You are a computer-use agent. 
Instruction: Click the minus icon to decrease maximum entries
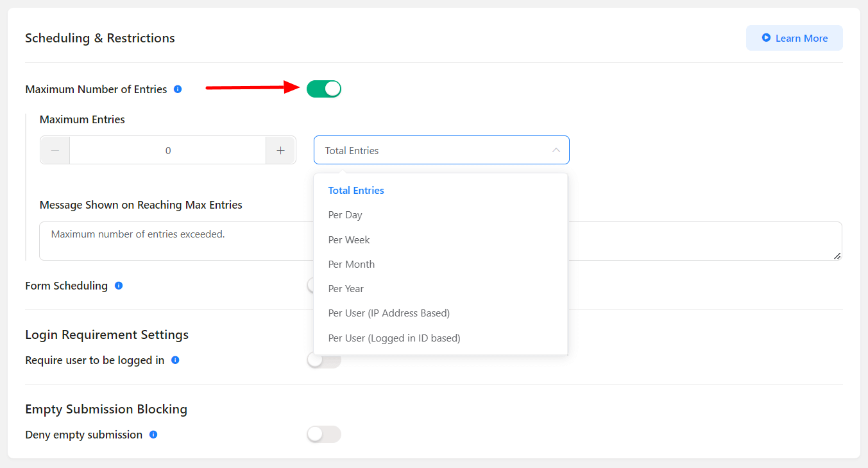[x=55, y=150]
